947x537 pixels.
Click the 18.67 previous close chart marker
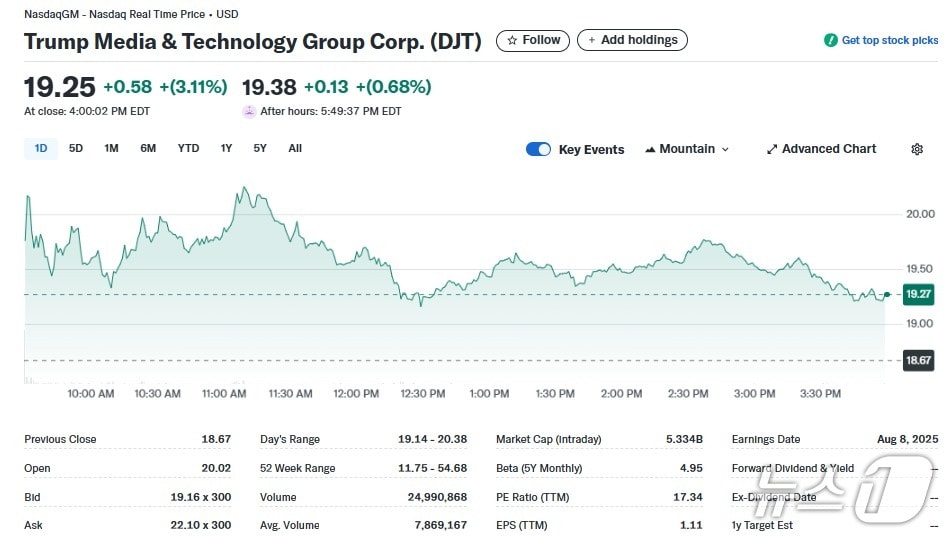click(918, 360)
